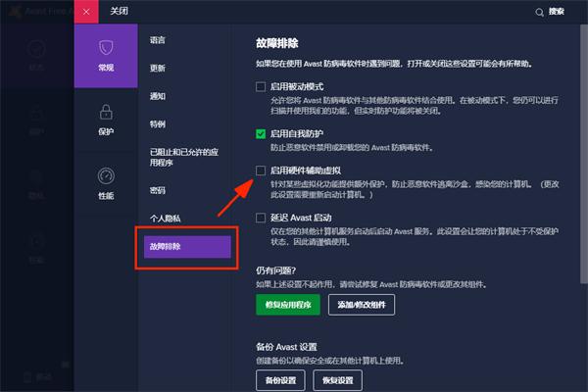Screen dimensions: 588x392
Task: Open the 特例 exceptions page
Action: pos(158,125)
